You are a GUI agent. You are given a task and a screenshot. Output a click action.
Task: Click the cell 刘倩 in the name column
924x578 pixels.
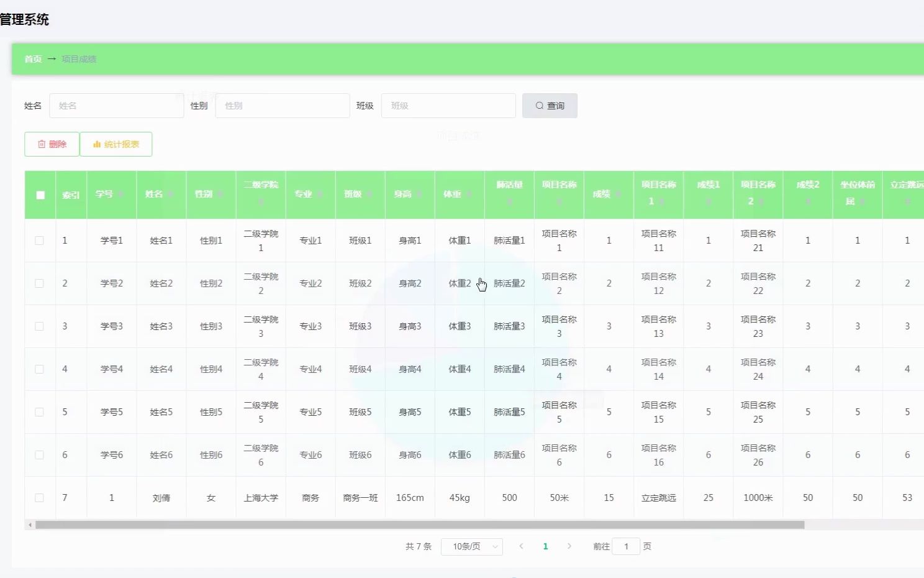(161, 498)
